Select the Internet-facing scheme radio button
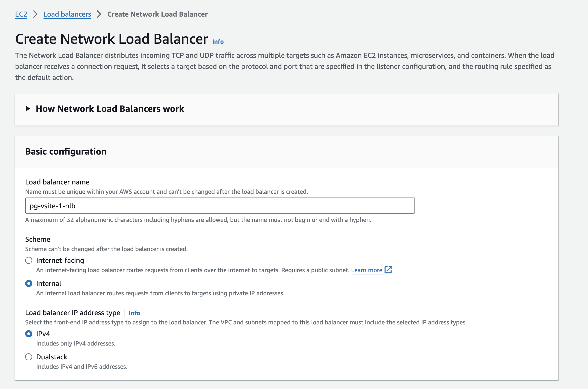 tap(29, 260)
